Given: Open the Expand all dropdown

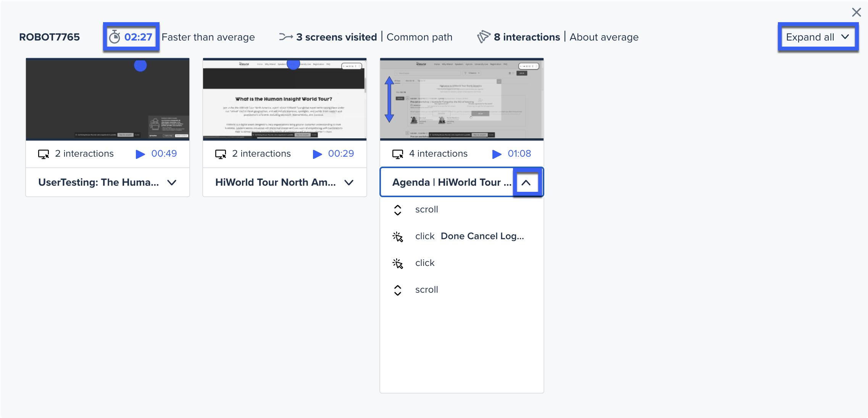Looking at the screenshot, I should tap(818, 37).
